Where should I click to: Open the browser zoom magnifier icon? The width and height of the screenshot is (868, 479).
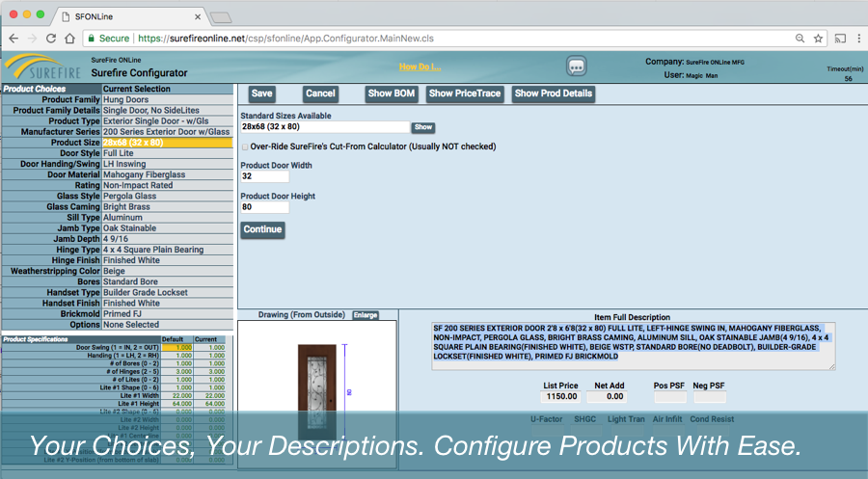[x=800, y=39]
